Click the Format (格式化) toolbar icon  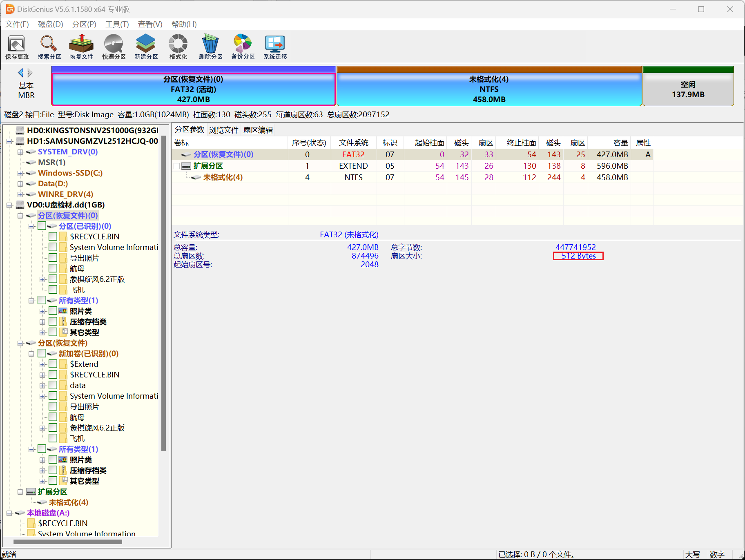click(x=178, y=47)
